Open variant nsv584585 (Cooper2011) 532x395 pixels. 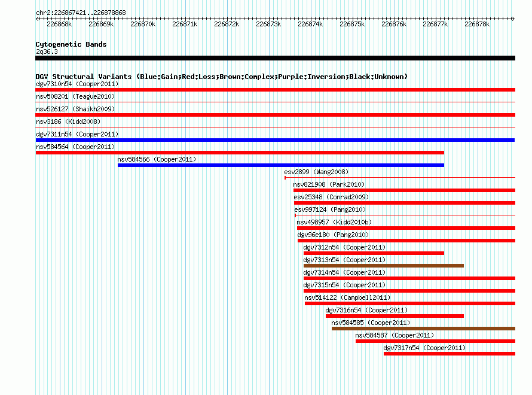[371, 323]
